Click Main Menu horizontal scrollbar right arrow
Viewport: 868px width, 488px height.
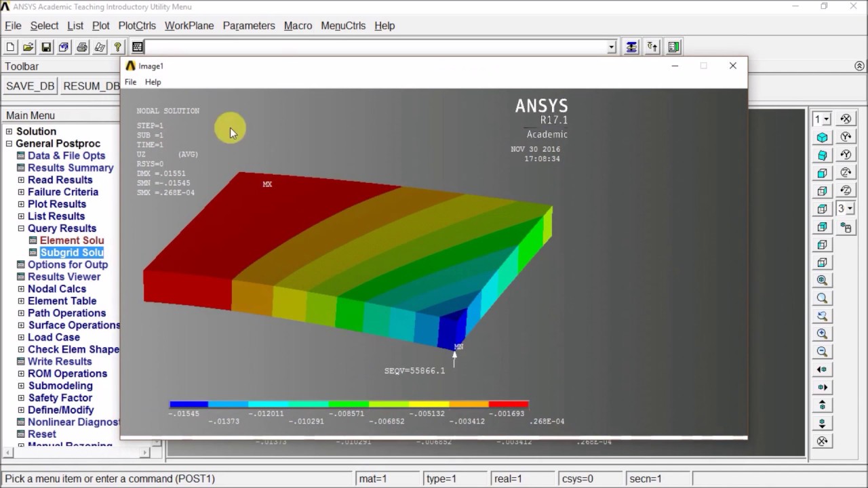[144, 452]
